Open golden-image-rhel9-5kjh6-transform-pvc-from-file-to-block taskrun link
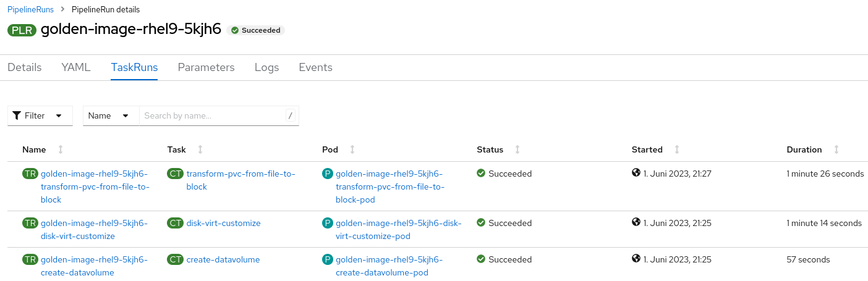868x281 pixels. coord(95,187)
